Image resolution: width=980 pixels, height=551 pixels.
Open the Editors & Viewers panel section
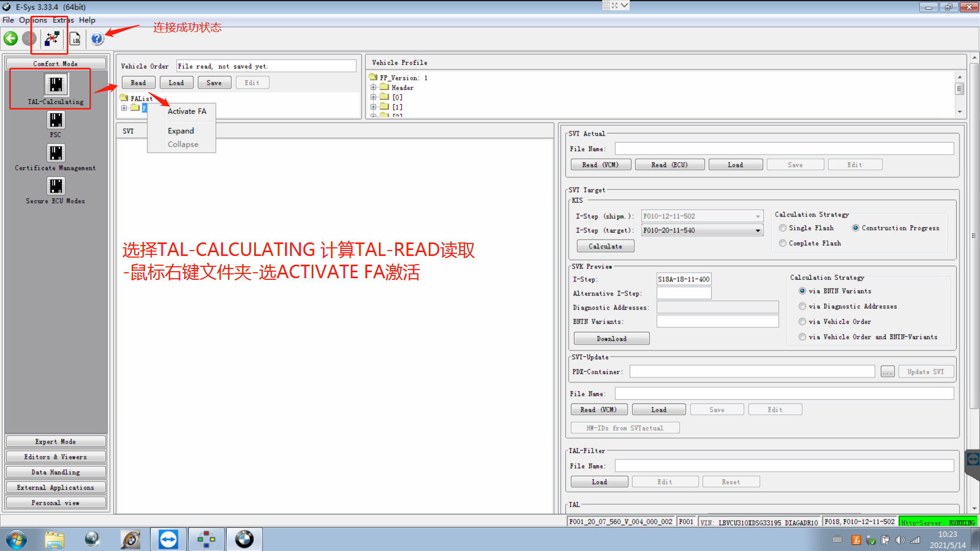[56, 457]
